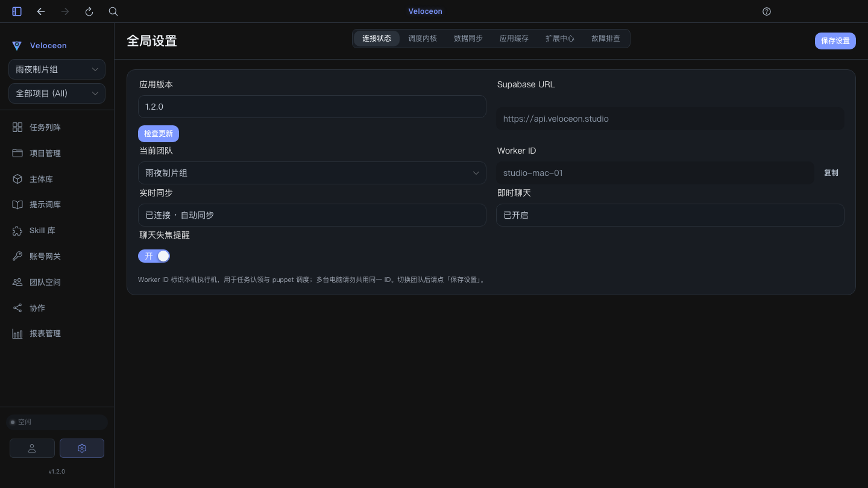Click the 保存设置 button
The height and width of the screenshot is (488, 868).
[x=835, y=41]
